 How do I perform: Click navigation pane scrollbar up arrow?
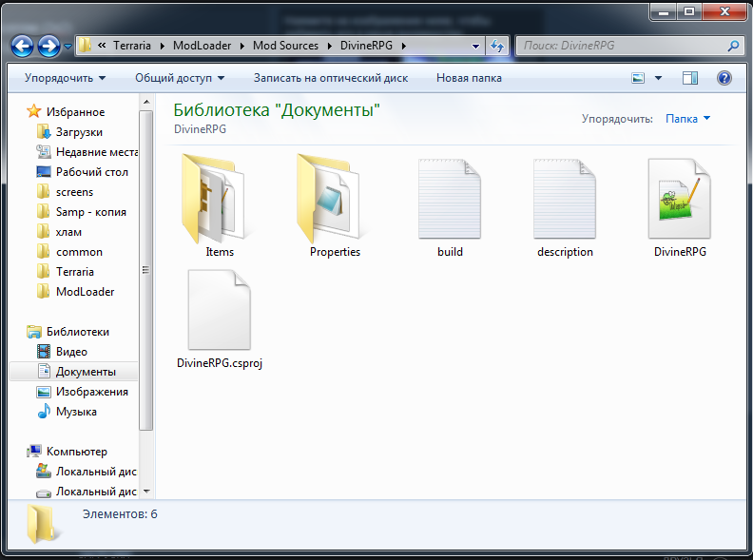click(146, 102)
